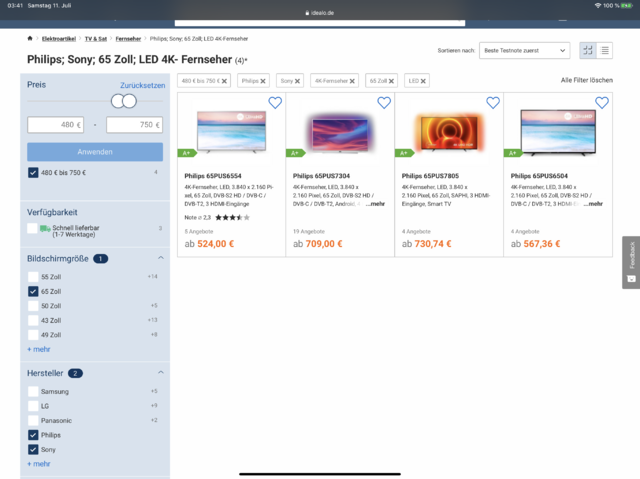This screenshot has height=479, width=640.
Task: Click the minimum price field 480 €
Action: coord(56,125)
